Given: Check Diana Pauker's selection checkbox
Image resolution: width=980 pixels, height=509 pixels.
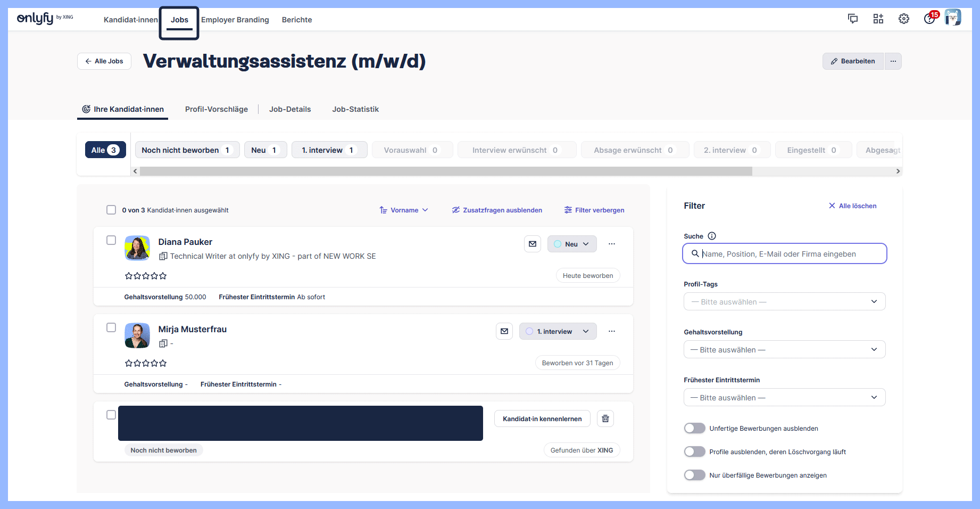Looking at the screenshot, I should tap(111, 240).
